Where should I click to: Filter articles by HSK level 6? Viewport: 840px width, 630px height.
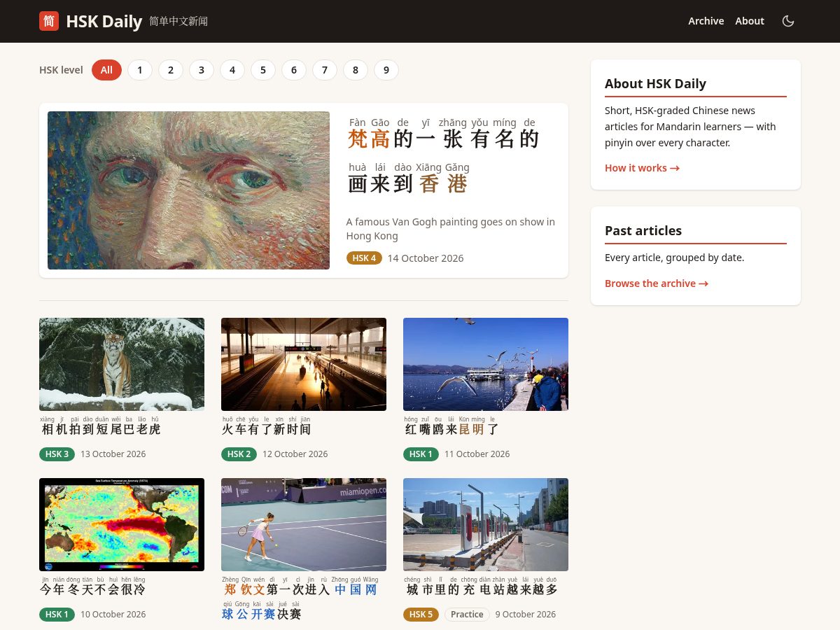[x=294, y=70]
